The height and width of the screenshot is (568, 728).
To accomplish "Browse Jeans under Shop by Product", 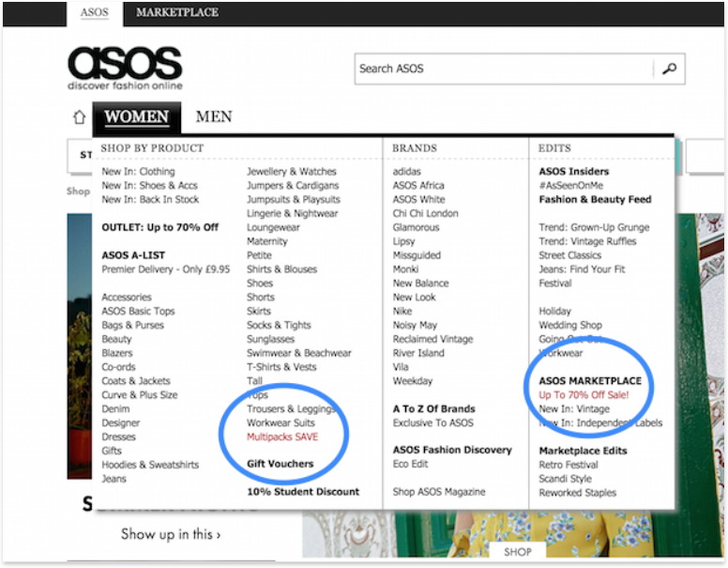I will coord(114,478).
